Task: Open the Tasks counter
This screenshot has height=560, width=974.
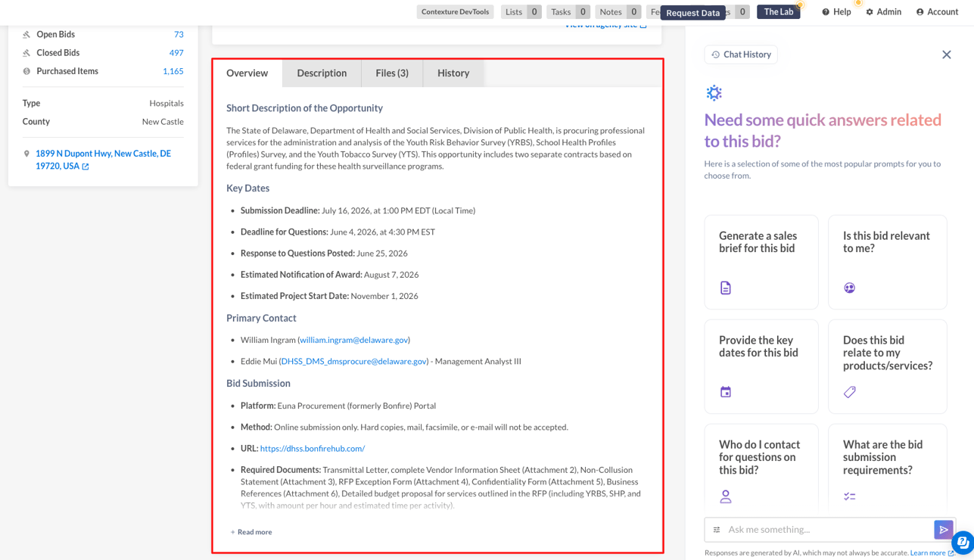Action: point(568,12)
